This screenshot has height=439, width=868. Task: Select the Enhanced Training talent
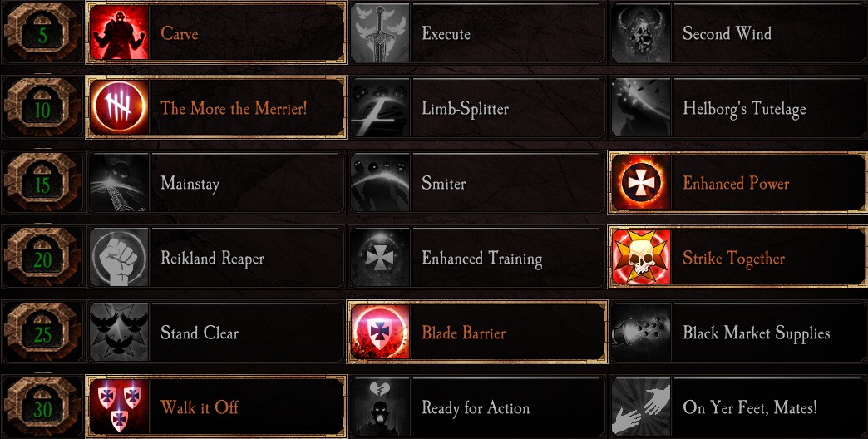click(477, 258)
